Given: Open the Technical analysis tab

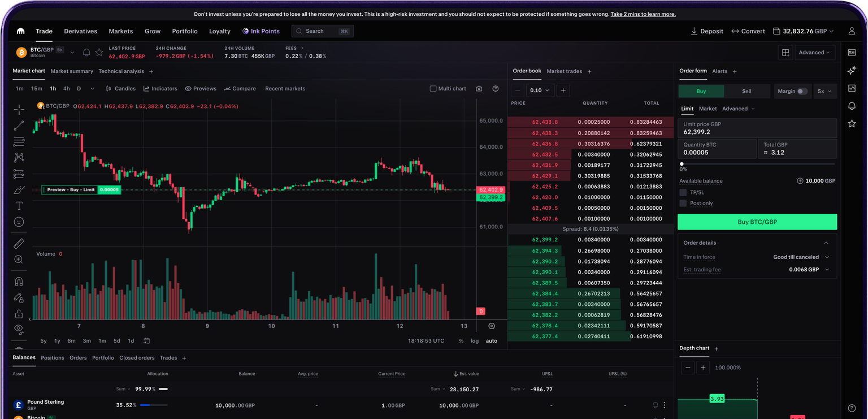Looking at the screenshot, I should coord(121,71).
